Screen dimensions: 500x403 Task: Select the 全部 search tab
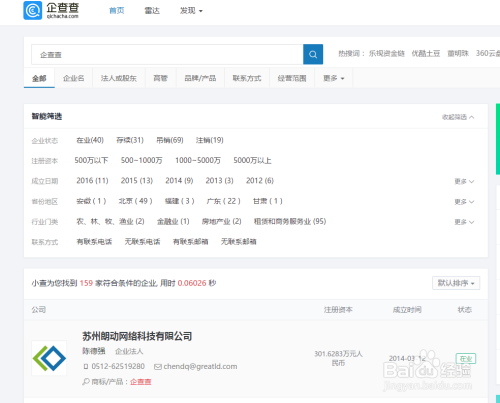point(39,78)
